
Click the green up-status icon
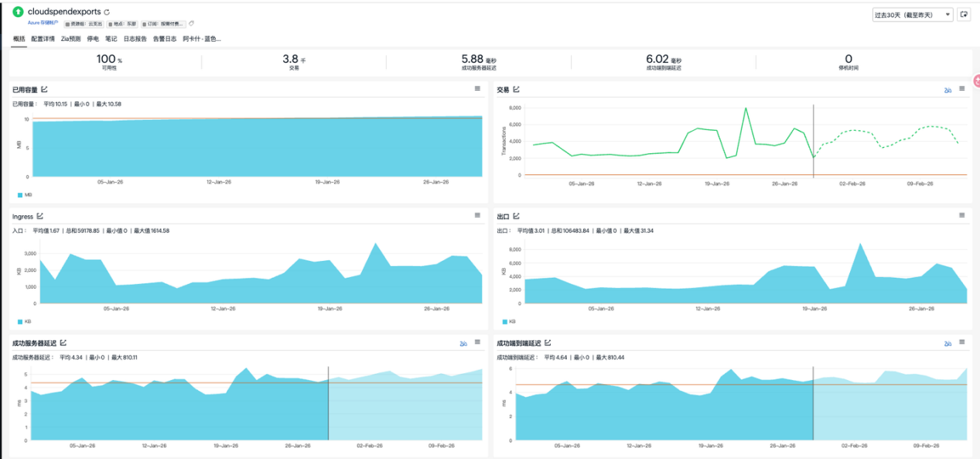tap(19, 12)
